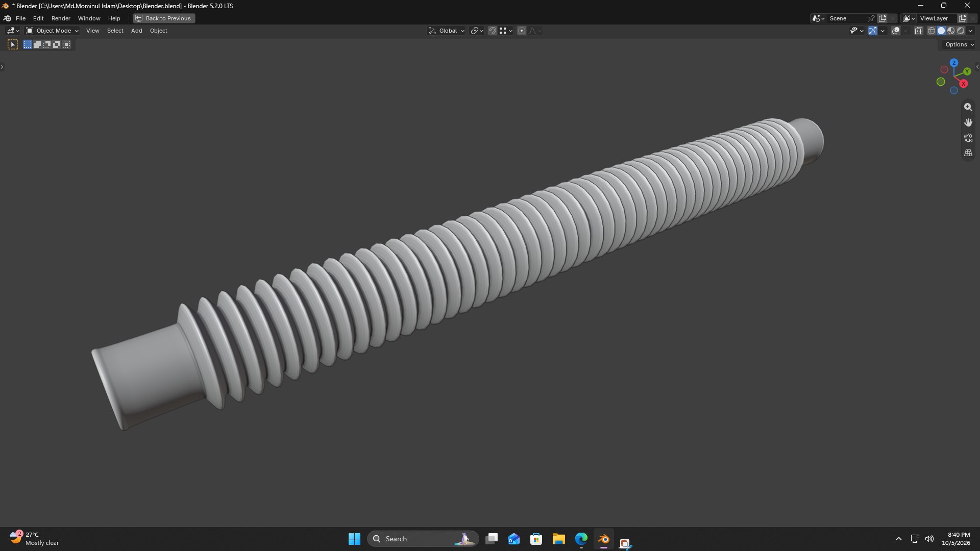Click the blue Z axis on gizmo
The width and height of the screenshot is (980, 551).
pos(953,63)
